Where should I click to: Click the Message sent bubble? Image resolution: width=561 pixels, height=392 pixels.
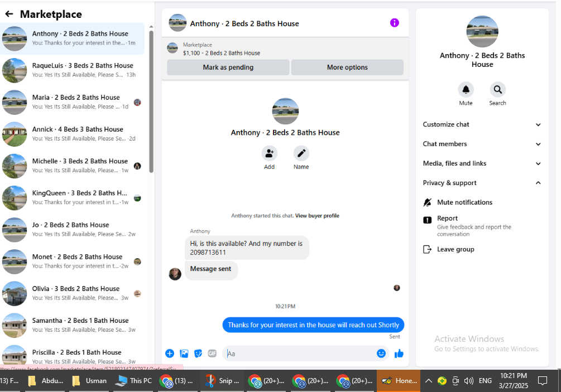tap(211, 269)
